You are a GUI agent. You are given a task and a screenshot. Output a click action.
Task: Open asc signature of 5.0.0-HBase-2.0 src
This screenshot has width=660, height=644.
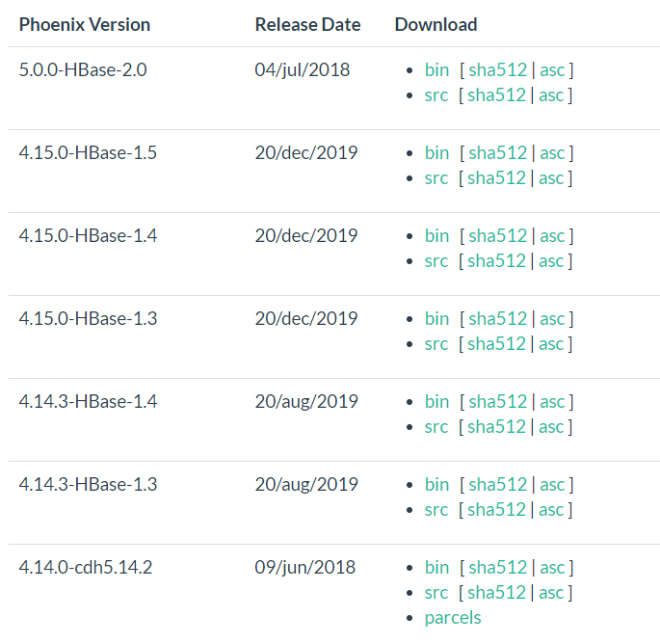pyautogui.click(x=551, y=95)
